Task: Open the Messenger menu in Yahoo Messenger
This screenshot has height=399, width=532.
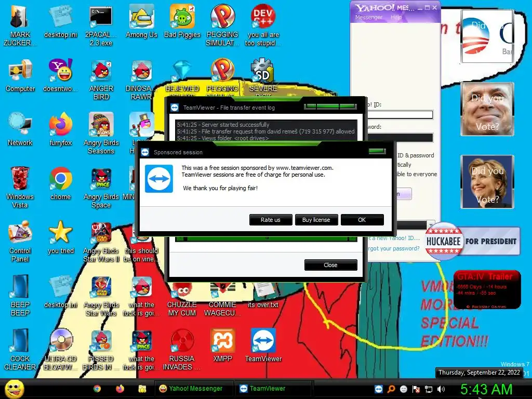Action: [x=369, y=17]
